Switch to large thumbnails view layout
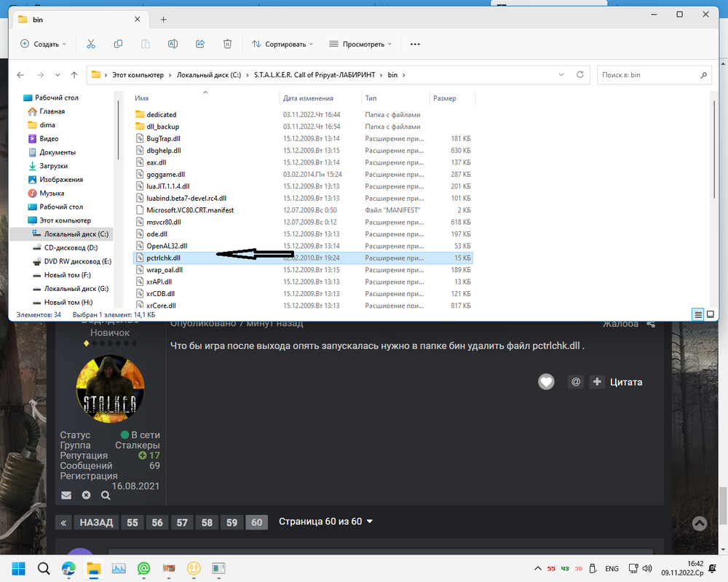 (711, 314)
